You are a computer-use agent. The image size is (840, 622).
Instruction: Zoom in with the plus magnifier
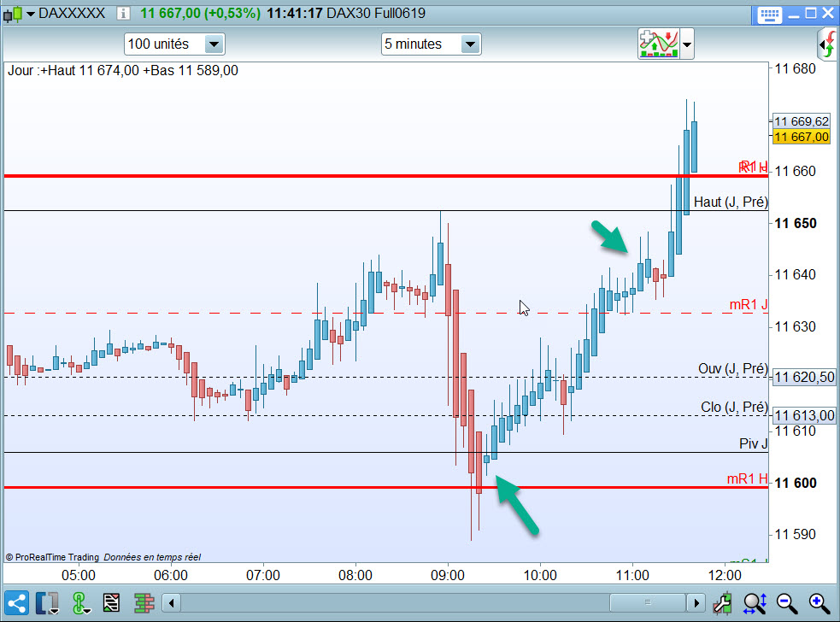point(819,603)
